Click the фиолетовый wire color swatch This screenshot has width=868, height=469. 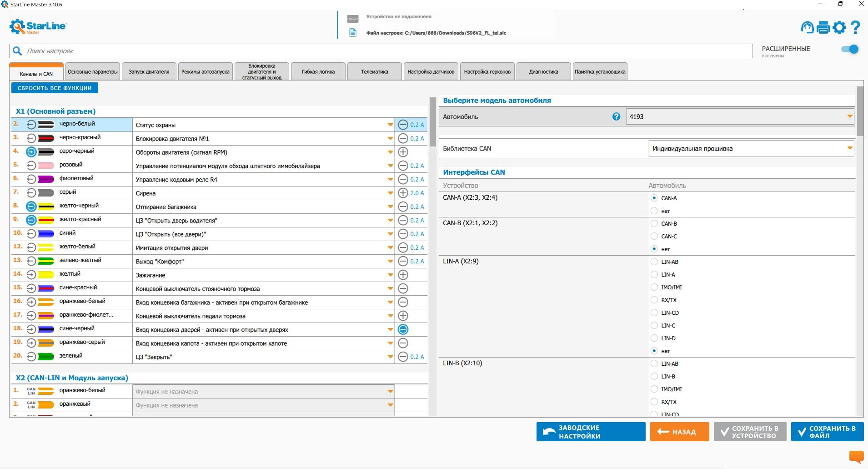tap(45, 179)
